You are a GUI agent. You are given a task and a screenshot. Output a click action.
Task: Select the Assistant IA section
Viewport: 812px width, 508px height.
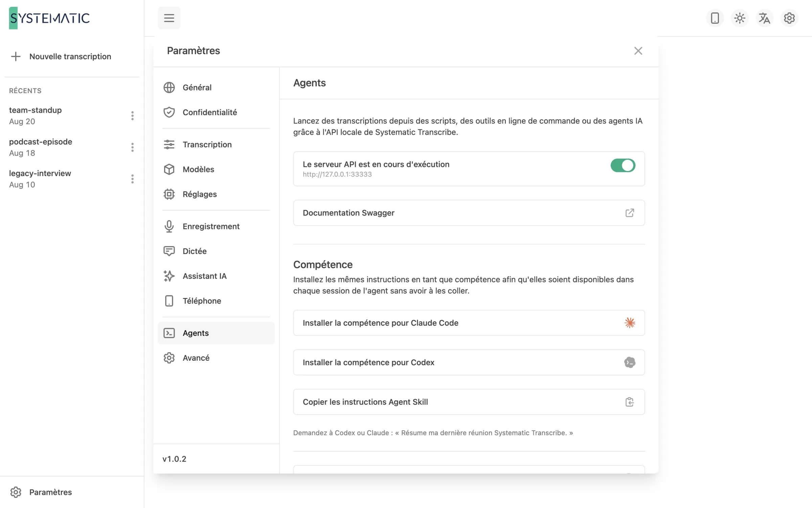pos(216,276)
